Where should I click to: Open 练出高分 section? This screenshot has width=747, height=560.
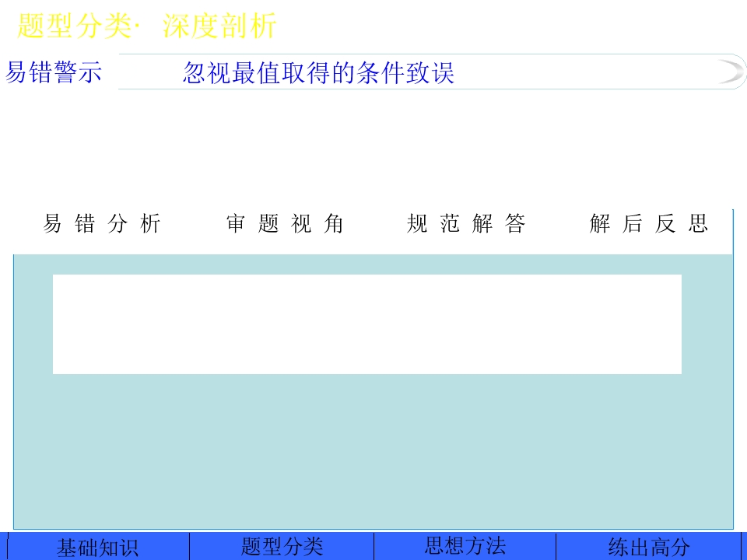coord(649,547)
